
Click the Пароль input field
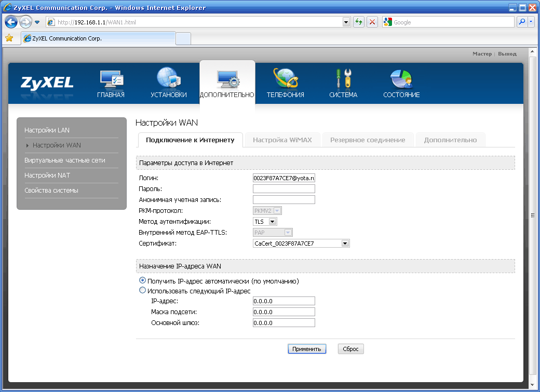click(284, 189)
